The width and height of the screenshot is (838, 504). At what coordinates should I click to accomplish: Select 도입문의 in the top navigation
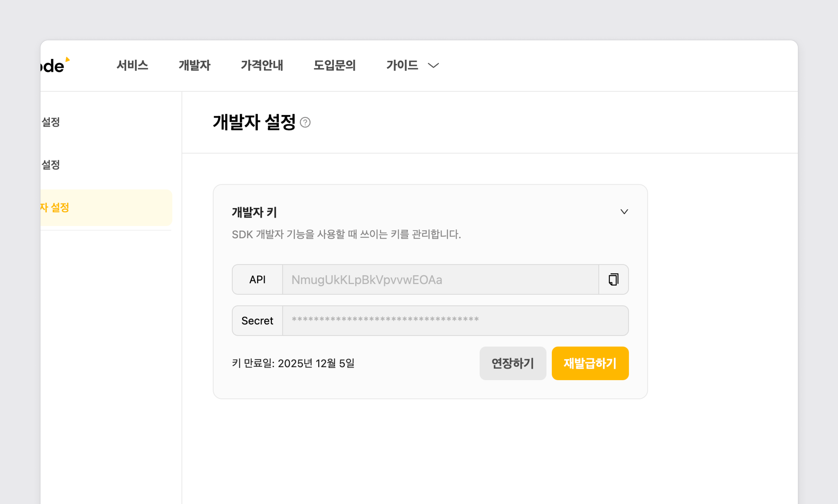(334, 65)
